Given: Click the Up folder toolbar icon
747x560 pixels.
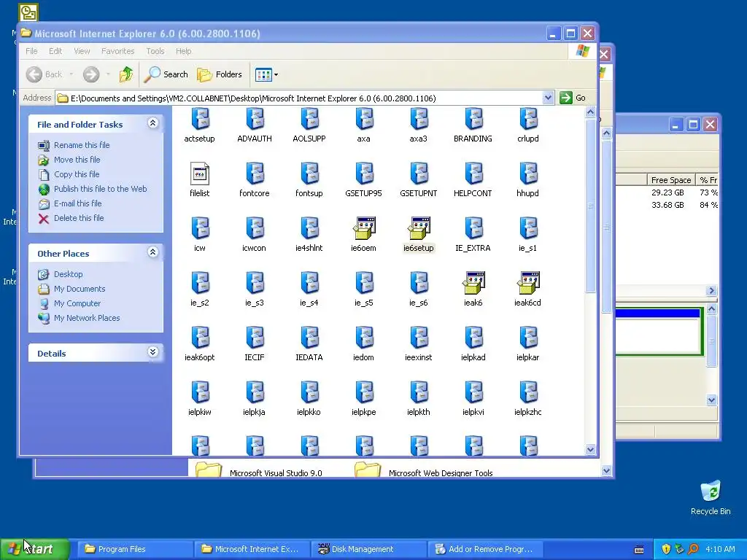Looking at the screenshot, I should click(x=126, y=74).
